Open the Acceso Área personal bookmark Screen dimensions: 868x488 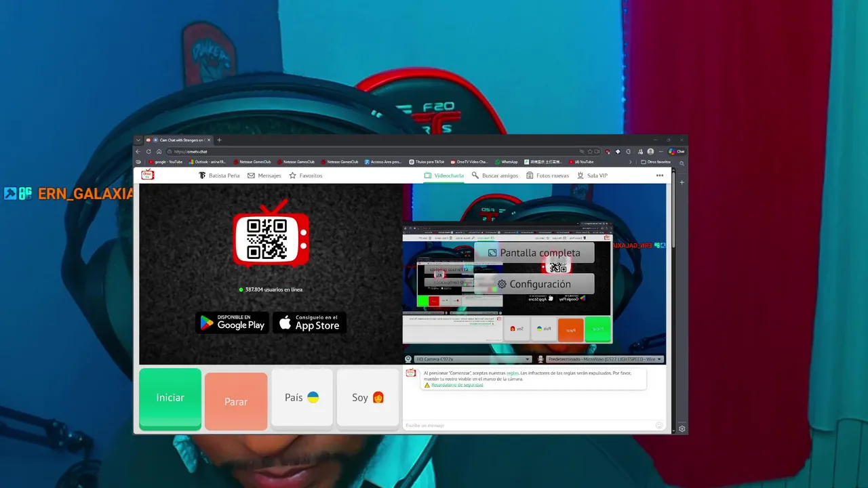[383, 162]
